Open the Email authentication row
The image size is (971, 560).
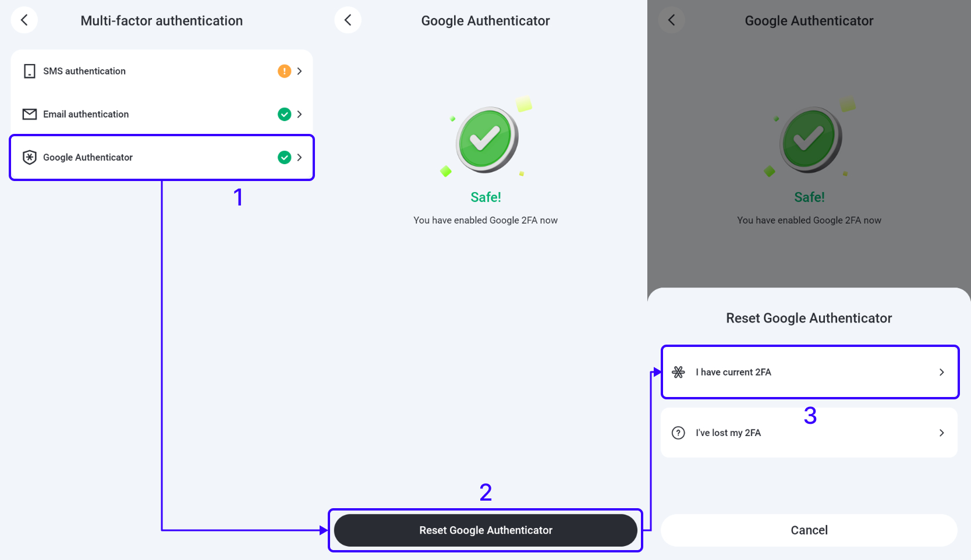pyautogui.click(x=162, y=114)
